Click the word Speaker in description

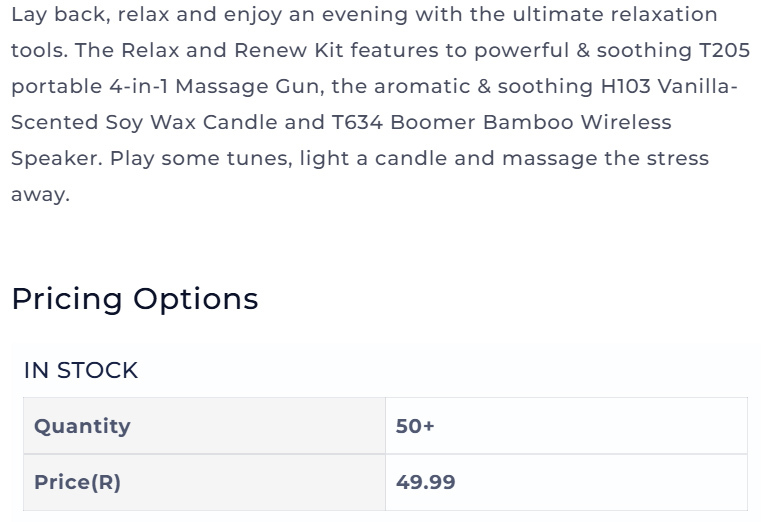point(56,159)
